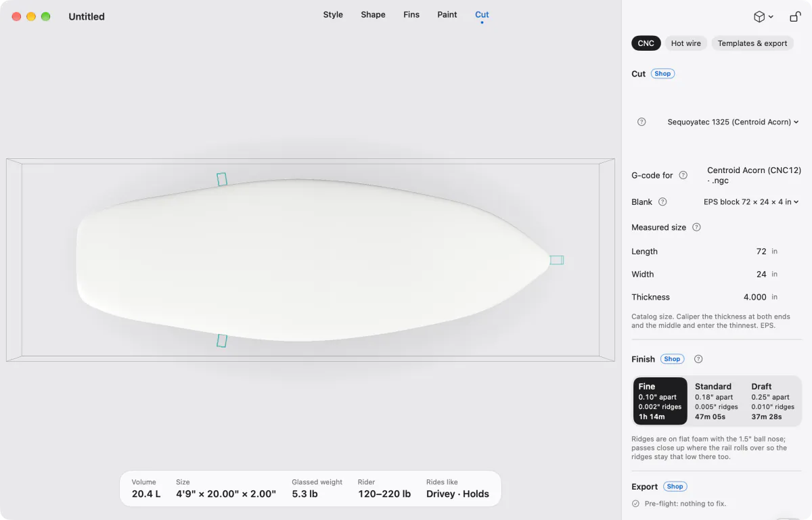Switch to Hot wire cutting mode
Screen dimensions: 812x520
(686, 43)
